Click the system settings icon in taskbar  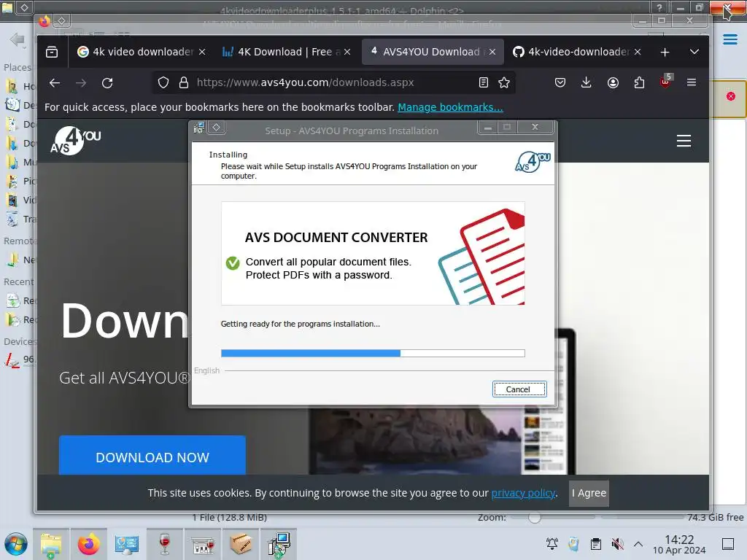[126, 544]
